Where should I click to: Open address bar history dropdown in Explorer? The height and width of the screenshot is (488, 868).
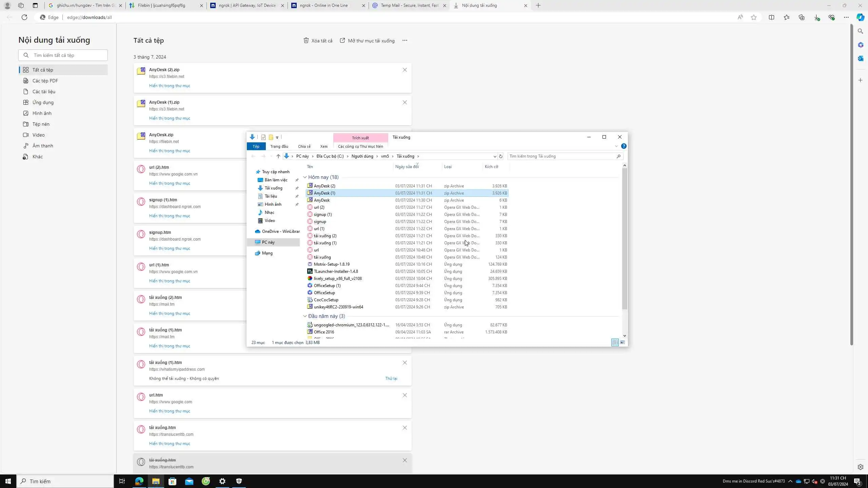(495, 156)
